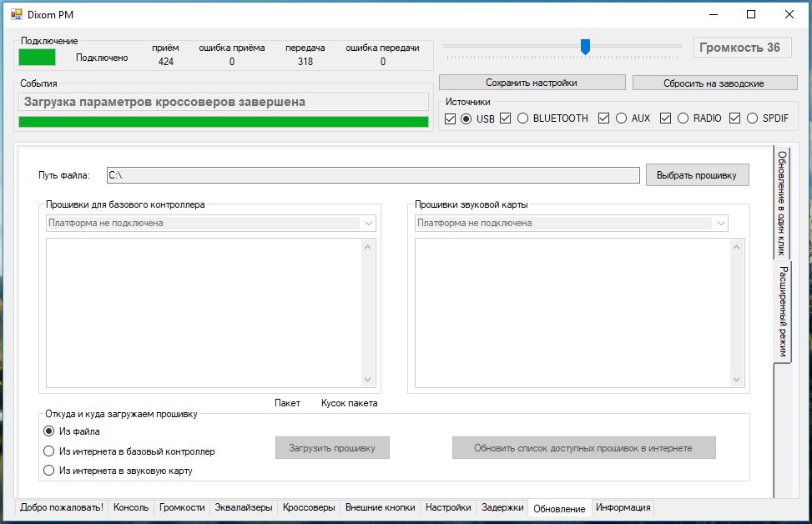Choose 'Из интернета в базовый контроллер' option
The image size is (812, 524).
pyautogui.click(x=48, y=451)
